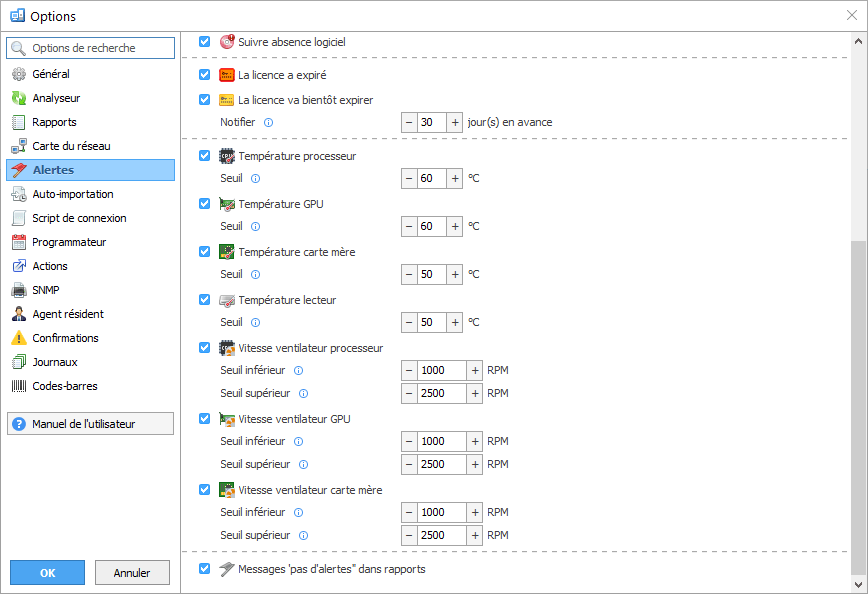Click the Vitesse ventilateur processeur icon

tap(227, 348)
